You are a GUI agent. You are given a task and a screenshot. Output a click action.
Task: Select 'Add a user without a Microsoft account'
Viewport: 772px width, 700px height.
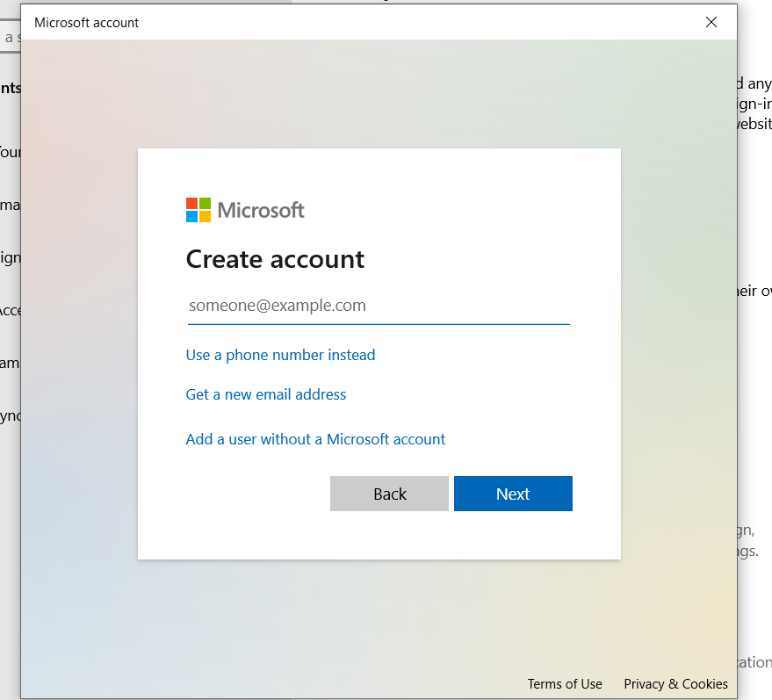pyautogui.click(x=315, y=439)
